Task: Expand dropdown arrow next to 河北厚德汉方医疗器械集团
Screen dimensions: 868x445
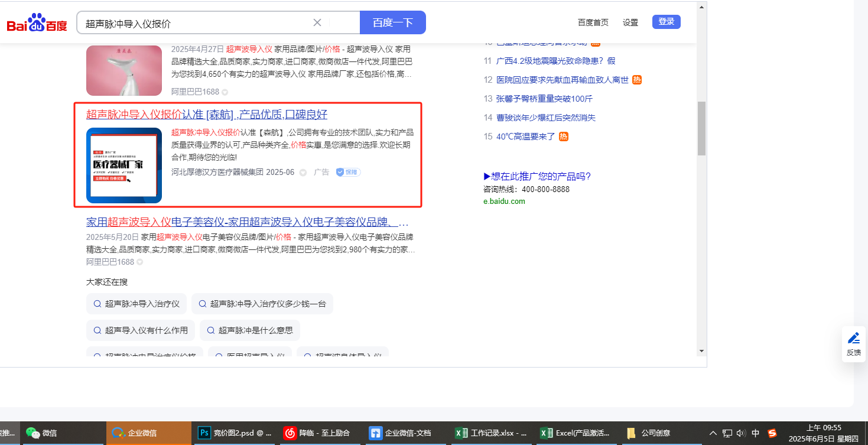Action: point(303,173)
